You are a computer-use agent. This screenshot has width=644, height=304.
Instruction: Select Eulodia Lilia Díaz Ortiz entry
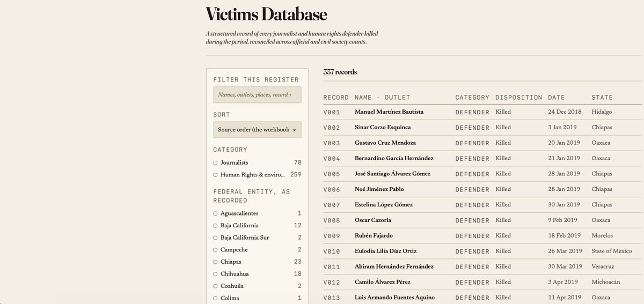(x=386, y=251)
